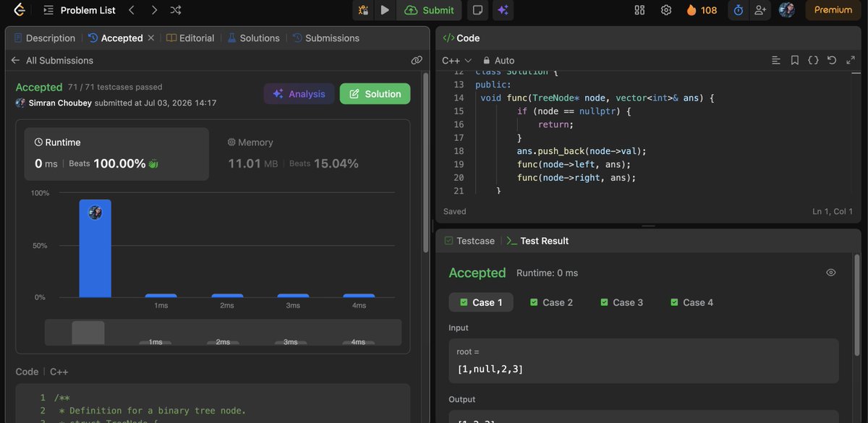
Task: Switch to the Testcase tab
Action: click(469, 241)
